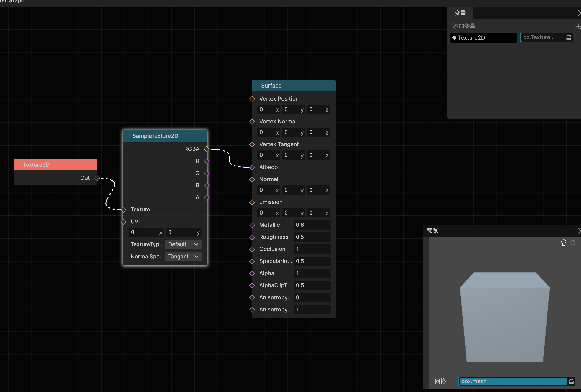The image size is (581, 392).
Task: Open the NormalSpace Tangent dropdown
Action: point(183,257)
